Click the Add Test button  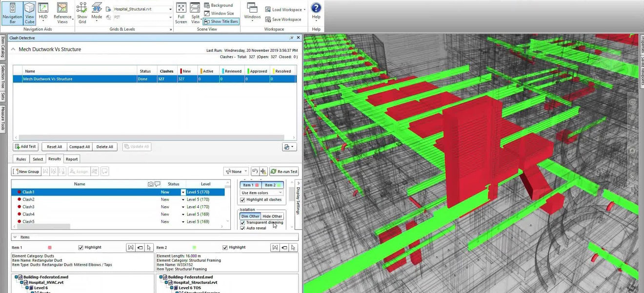pyautogui.click(x=25, y=147)
